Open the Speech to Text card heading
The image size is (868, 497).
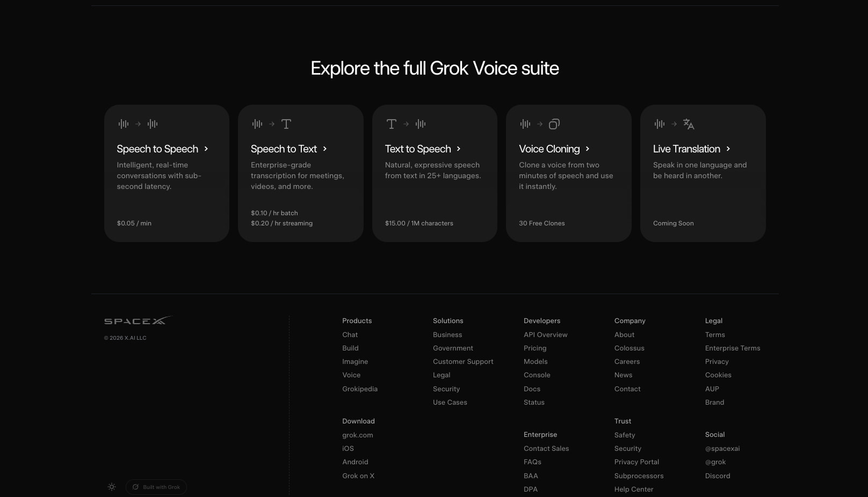284,149
